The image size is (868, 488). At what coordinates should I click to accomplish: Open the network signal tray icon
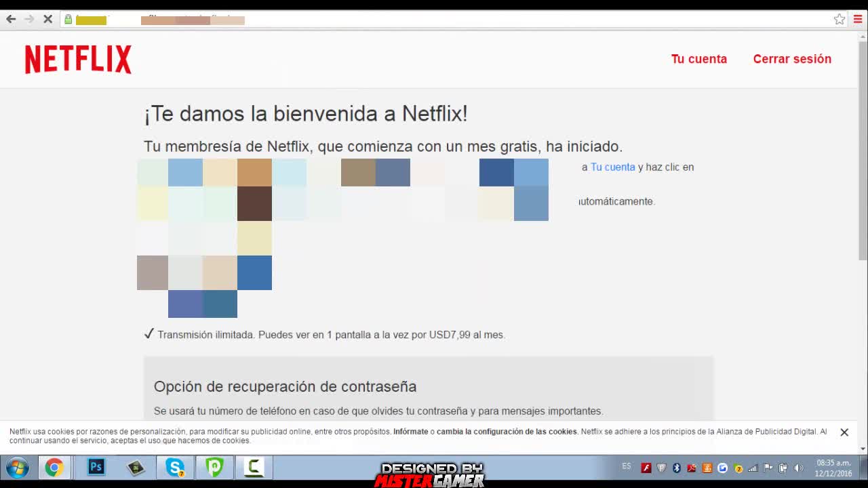pos(753,468)
